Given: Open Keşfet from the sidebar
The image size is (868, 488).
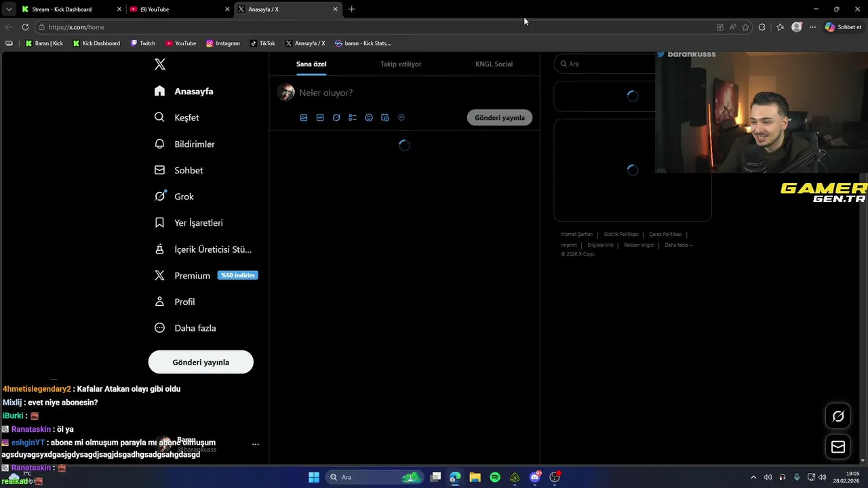Looking at the screenshot, I should pyautogui.click(x=177, y=117).
